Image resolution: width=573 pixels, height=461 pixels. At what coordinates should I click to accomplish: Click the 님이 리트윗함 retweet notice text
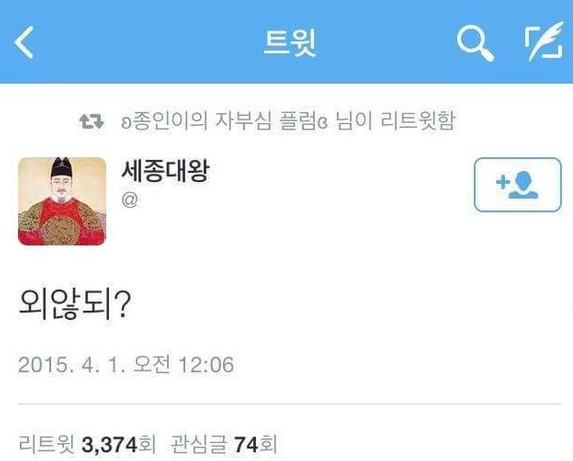pyautogui.click(x=395, y=121)
